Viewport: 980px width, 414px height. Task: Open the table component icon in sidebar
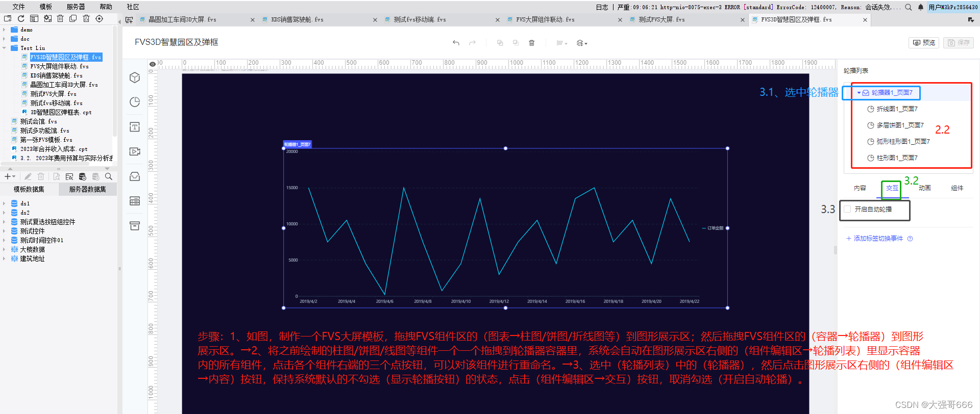coord(135,201)
